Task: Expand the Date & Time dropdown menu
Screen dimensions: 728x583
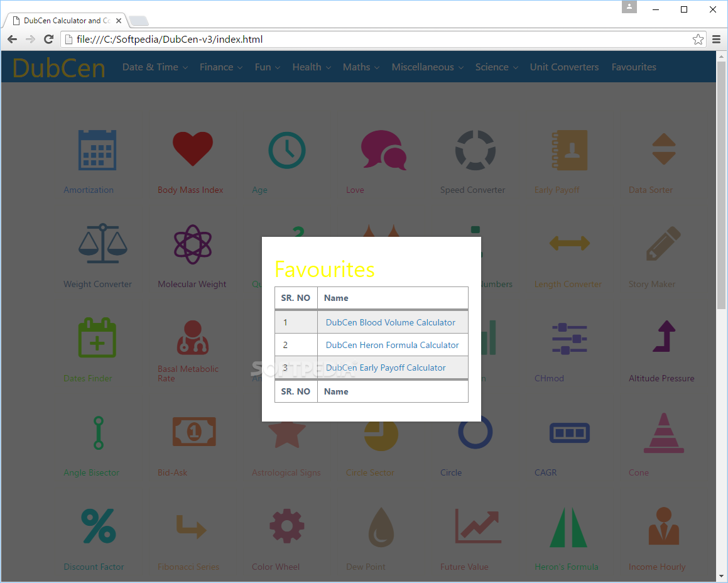Action: [155, 67]
